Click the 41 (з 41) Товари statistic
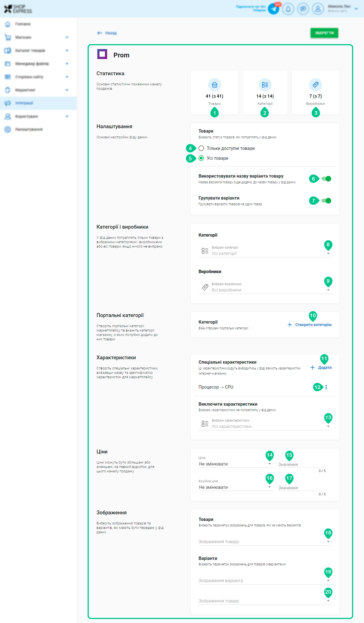Screen dimensions: 364x623 (214, 93)
